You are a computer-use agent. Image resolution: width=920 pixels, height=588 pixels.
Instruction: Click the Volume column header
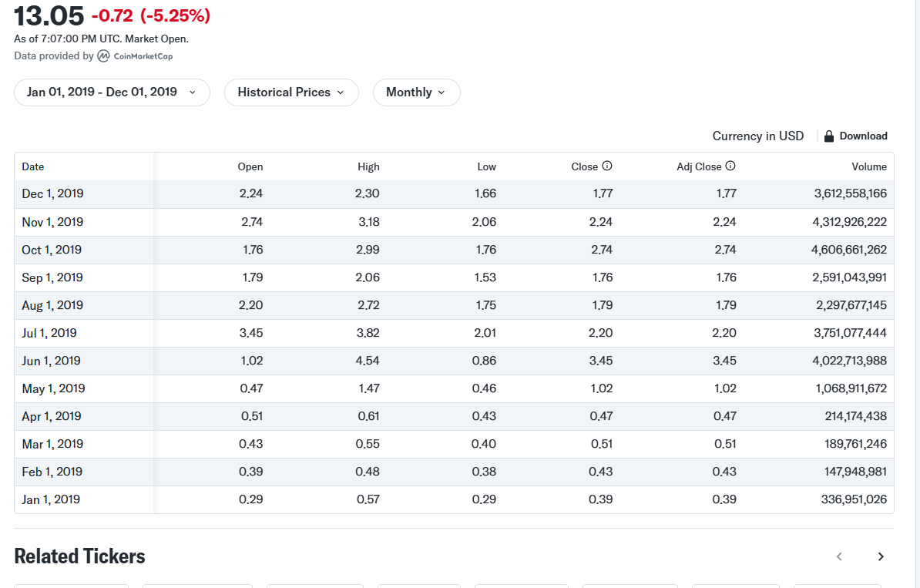coord(869,166)
